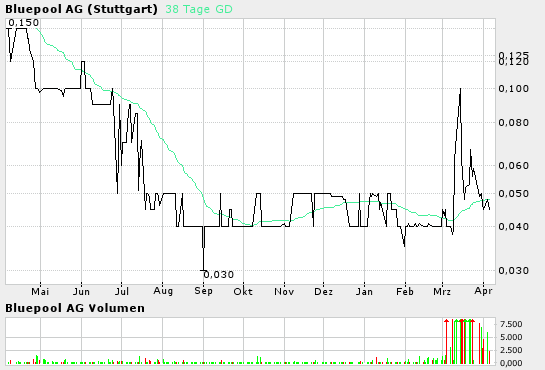Click the 'Jun' month axis label
Viewport: 545px width, 370px height.
click(x=81, y=291)
